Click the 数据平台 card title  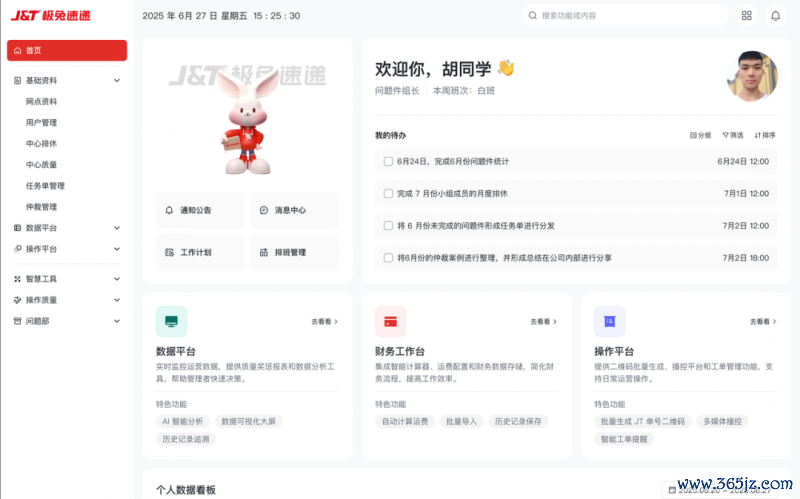click(x=176, y=352)
